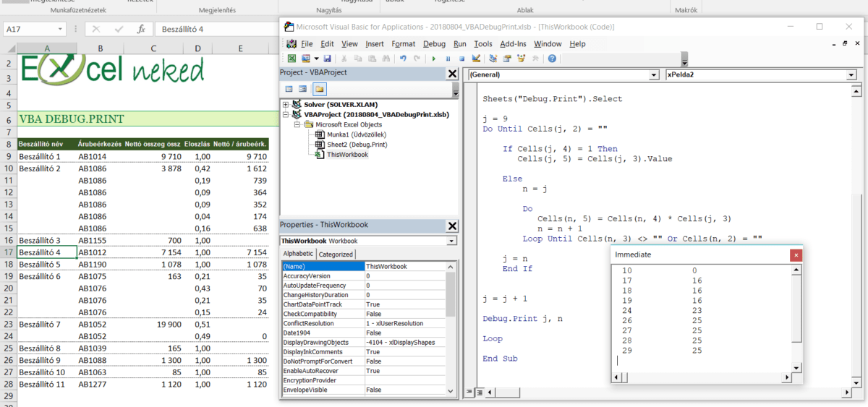Open Help via blue question mark icon
868x407 pixels.
pyautogui.click(x=552, y=59)
